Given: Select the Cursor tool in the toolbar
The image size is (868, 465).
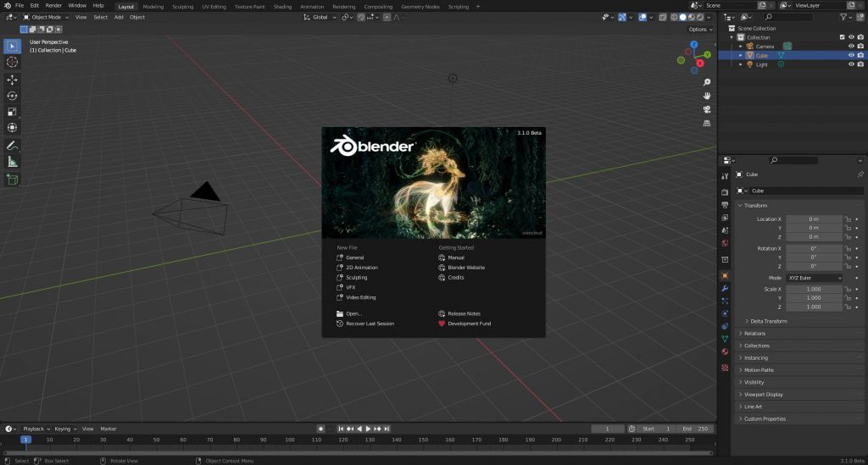Looking at the screenshot, I should coord(12,63).
